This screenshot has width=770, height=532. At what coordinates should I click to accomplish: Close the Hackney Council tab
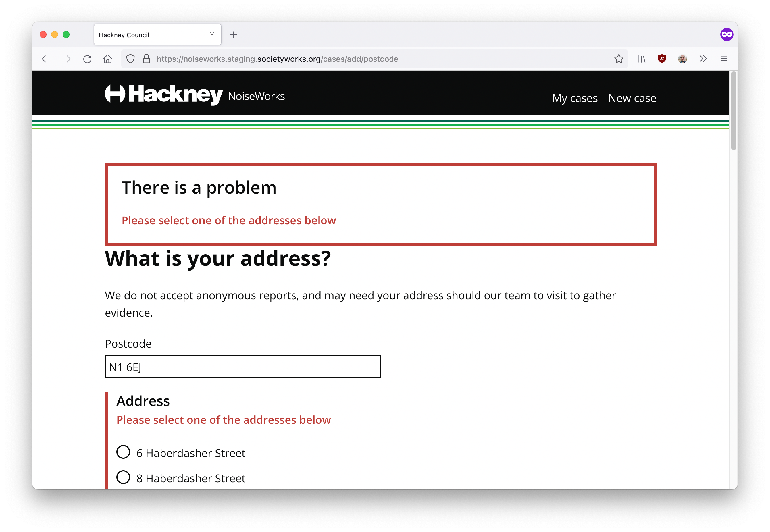212,35
